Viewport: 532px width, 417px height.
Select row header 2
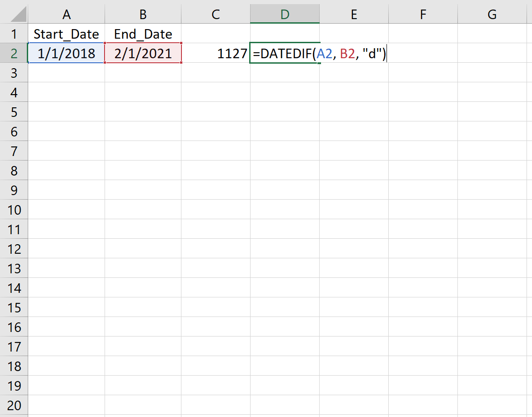point(14,53)
